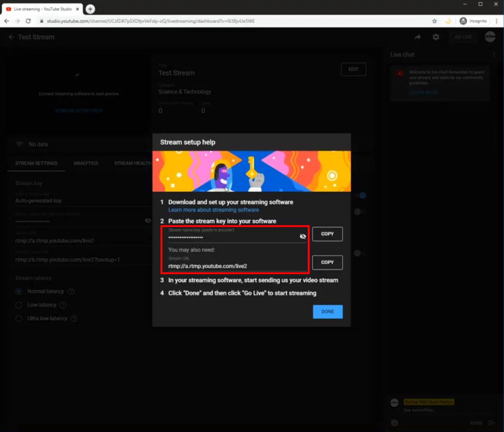Click help icon next to Normal latency
The image size is (504, 432).
coord(71,292)
